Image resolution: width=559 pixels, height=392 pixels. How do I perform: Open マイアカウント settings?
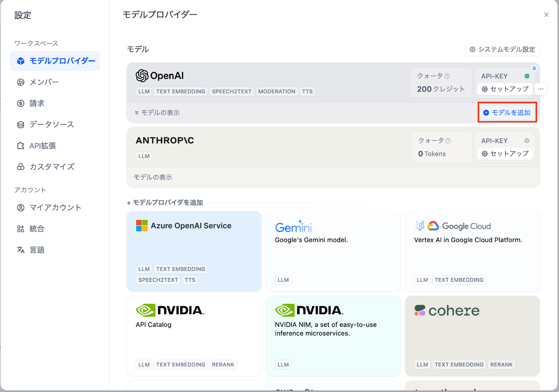(x=55, y=207)
